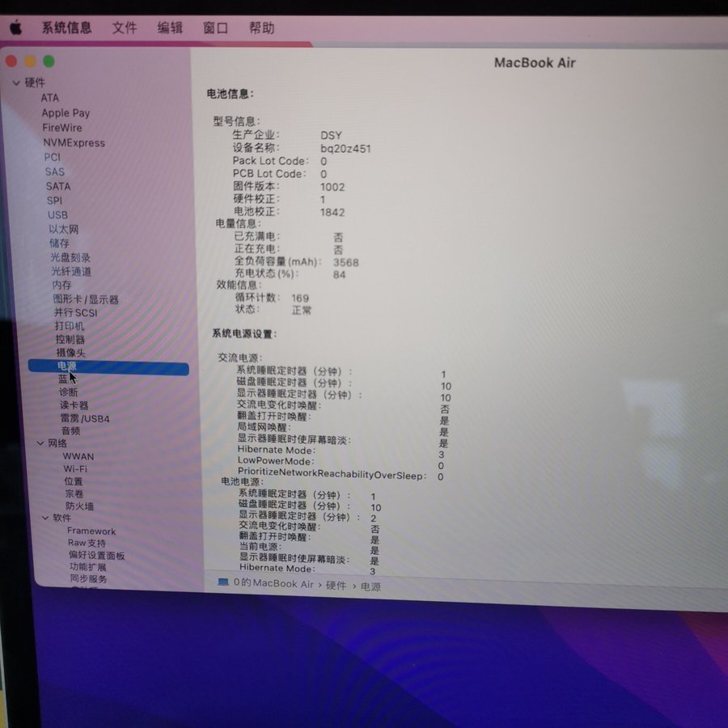The image size is (728, 728).
Task: Click 0的MacBook Air in the path bar
Action: pos(273,583)
